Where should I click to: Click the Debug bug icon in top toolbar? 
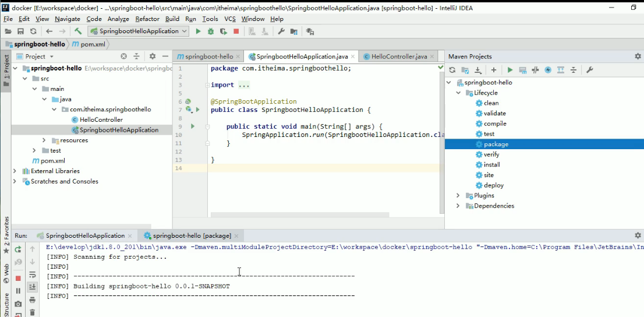pyautogui.click(x=211, y=31)
